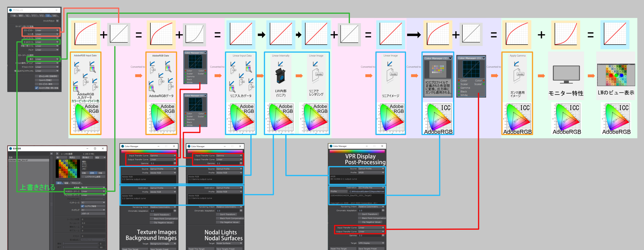Toggle the ミップマップ使用 checkbox
The height and width of the screenshot is (250, 644).
82,206
